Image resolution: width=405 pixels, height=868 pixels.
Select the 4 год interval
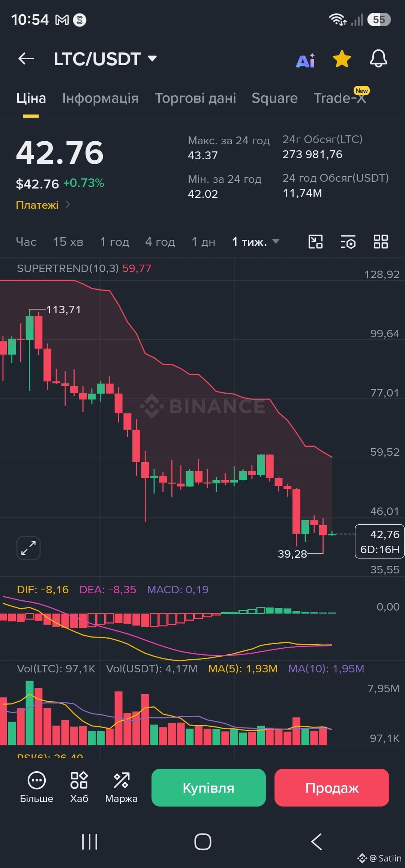(x=160, y=242)
